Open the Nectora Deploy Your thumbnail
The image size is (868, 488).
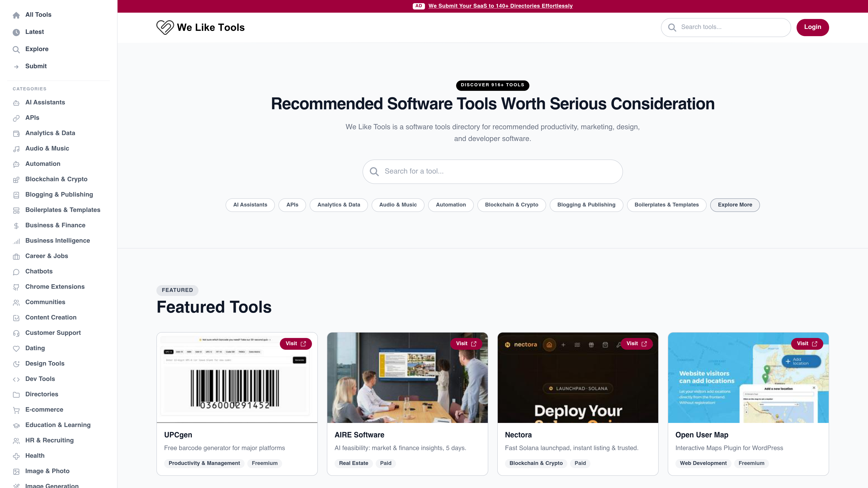point(578,378)
